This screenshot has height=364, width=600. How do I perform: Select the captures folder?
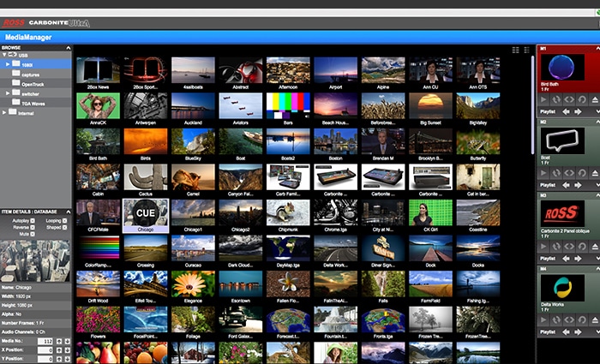pos(36,74)
